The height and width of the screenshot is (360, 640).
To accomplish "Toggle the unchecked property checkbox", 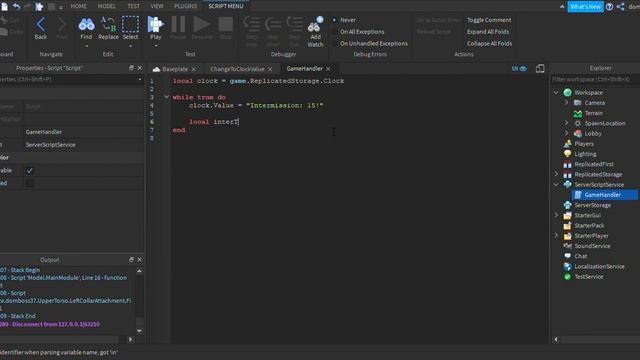I will coord(29,183).
